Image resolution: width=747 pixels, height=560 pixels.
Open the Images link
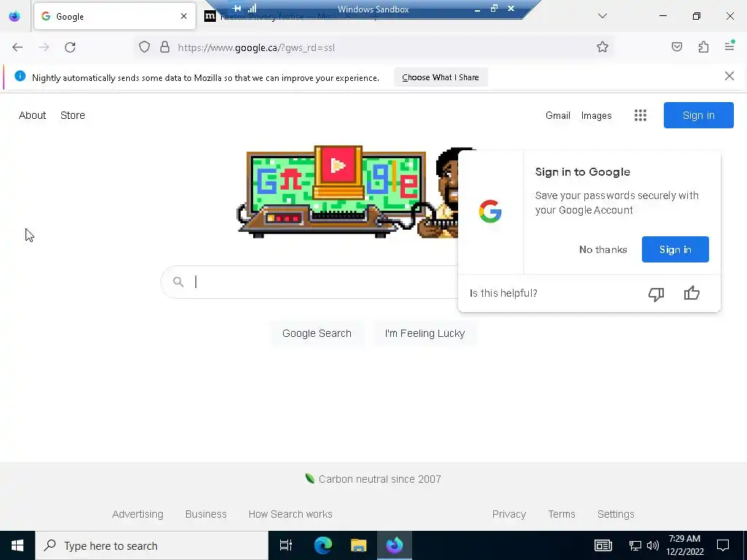597,115
